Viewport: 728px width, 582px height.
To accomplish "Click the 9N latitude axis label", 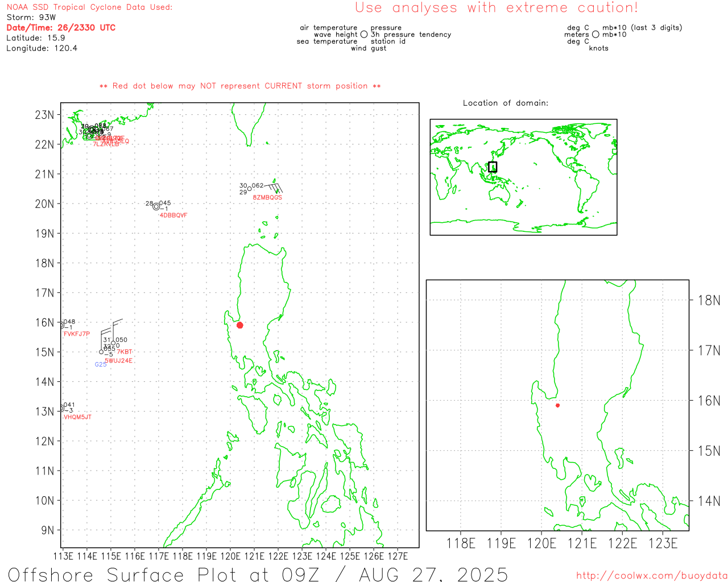I will pos(48,531).
